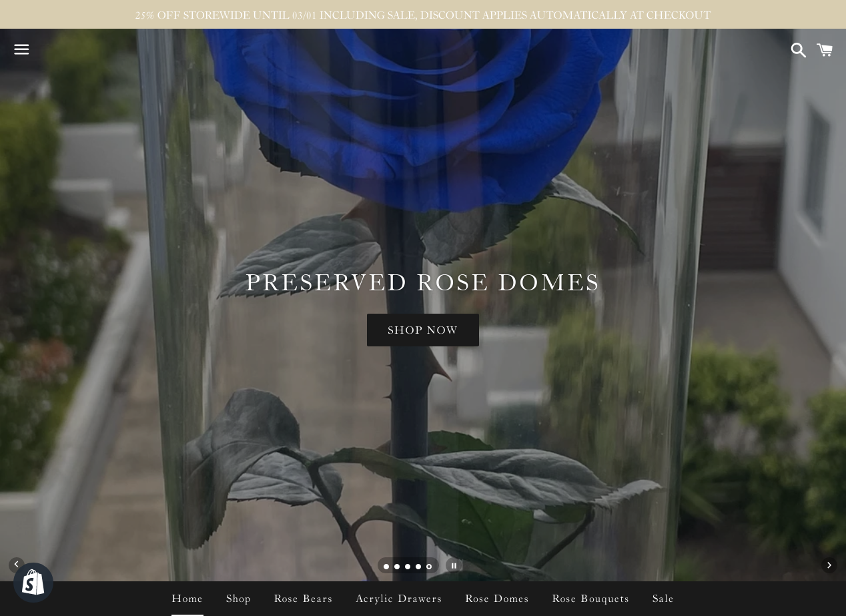Jump to the first slide dot

click(386, 567)
